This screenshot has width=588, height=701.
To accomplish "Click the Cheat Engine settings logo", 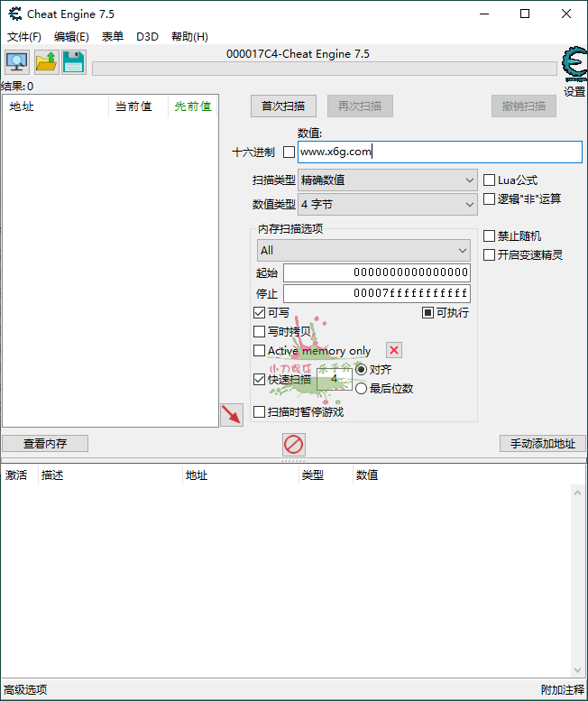I will (574, 67).
